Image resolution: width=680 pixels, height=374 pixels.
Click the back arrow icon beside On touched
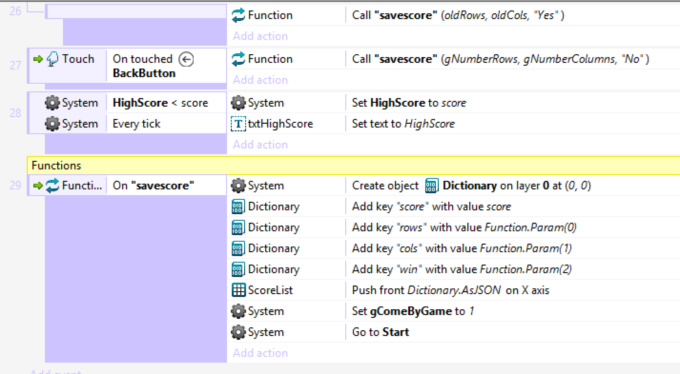pos(186,59)
